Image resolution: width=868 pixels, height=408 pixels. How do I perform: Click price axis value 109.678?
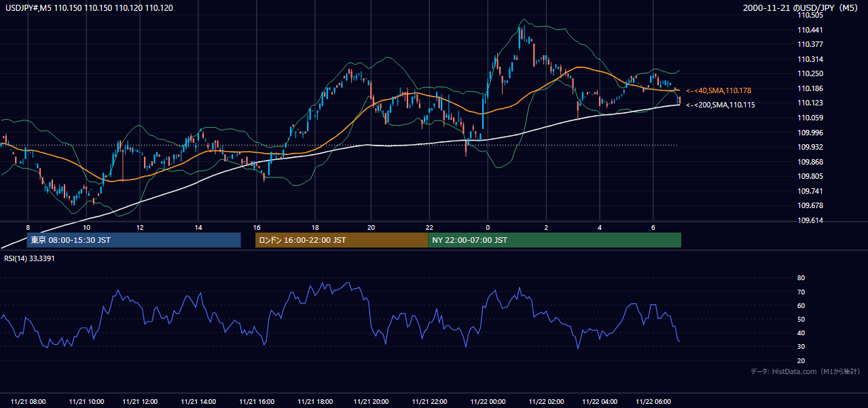[810, 205]
